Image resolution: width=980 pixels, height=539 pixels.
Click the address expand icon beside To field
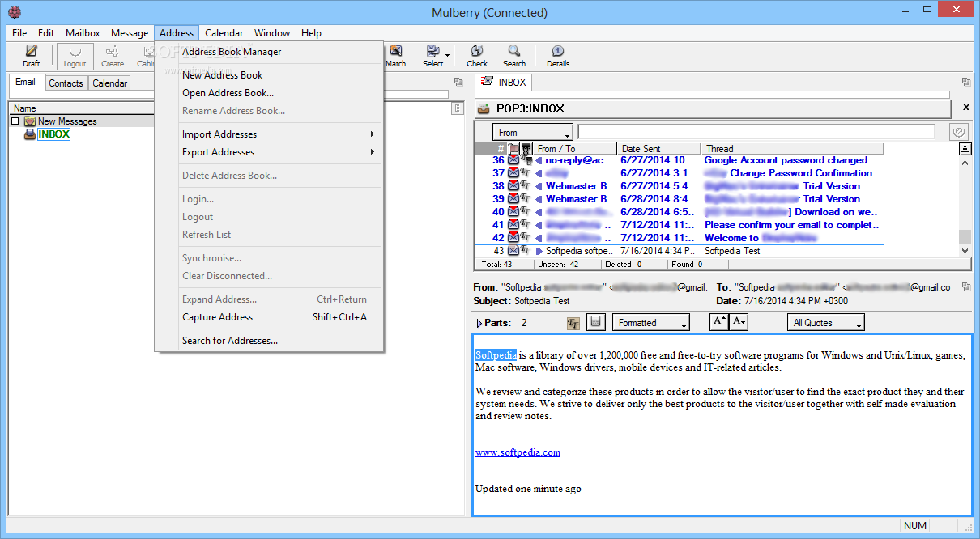[965, 286]
